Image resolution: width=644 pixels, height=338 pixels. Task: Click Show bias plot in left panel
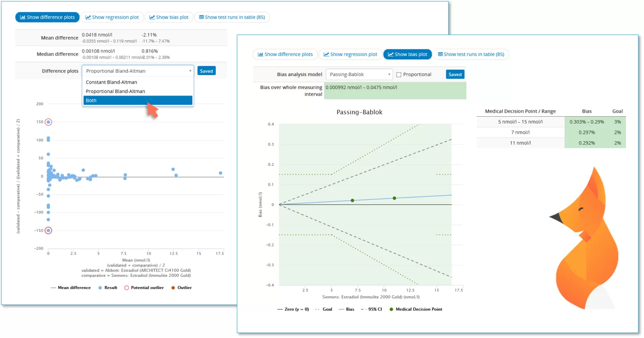pyautogui.click(x=169, y=17)
